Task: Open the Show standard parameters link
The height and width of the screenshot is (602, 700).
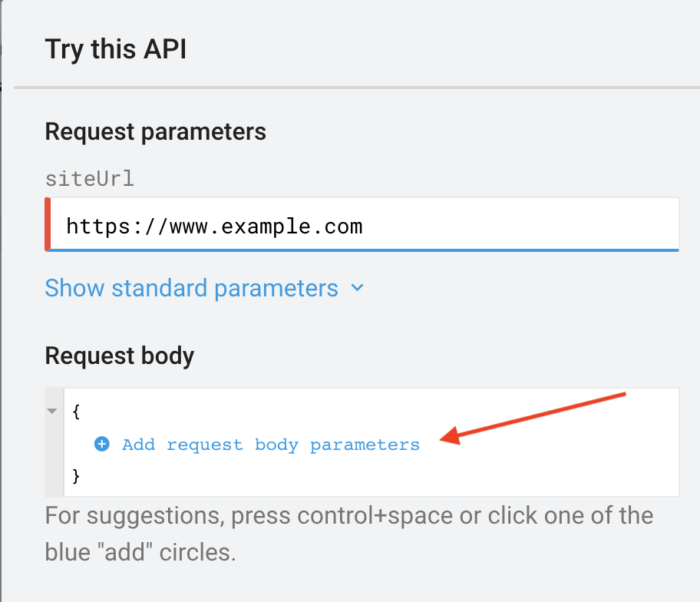Action: tap(191, 289)
